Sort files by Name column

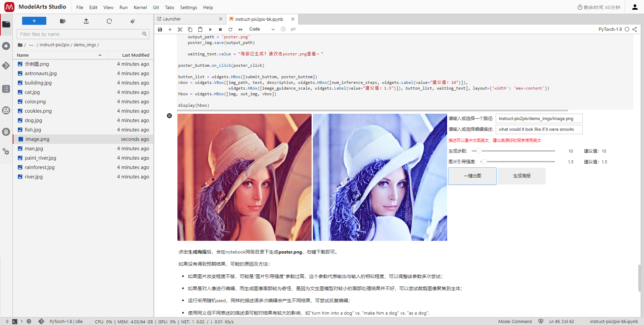pos(60,55)
